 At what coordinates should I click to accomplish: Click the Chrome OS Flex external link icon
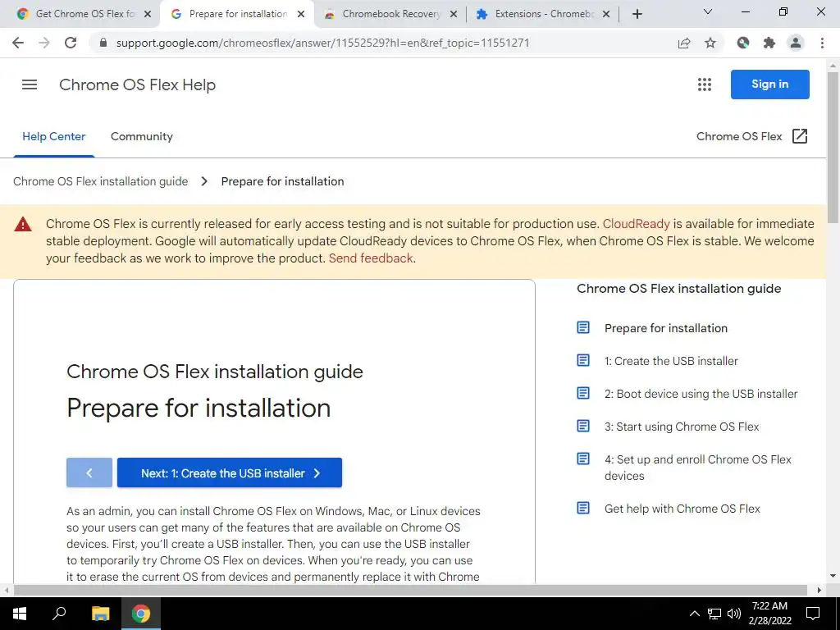click(800, 136)
